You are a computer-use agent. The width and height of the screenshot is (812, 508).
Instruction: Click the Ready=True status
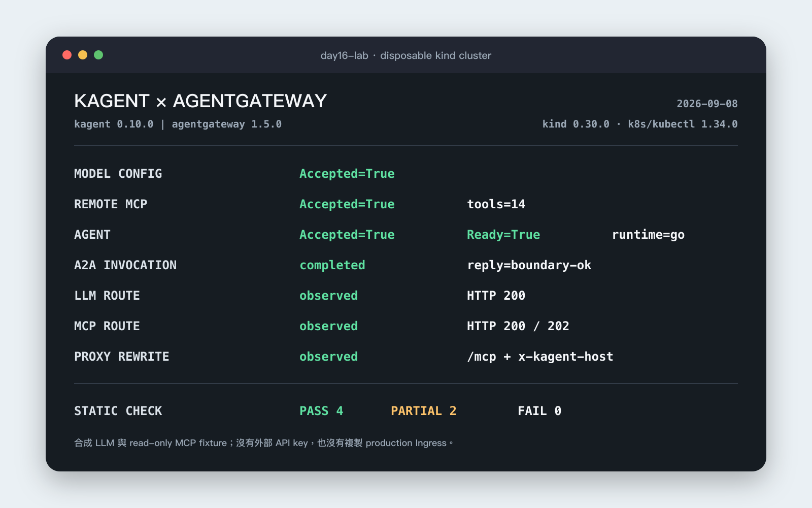(x=503, y=235)
